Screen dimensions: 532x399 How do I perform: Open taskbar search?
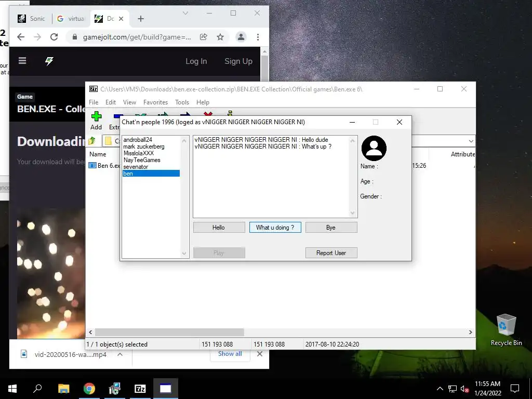pyautogui.click(x=37, y=389)
